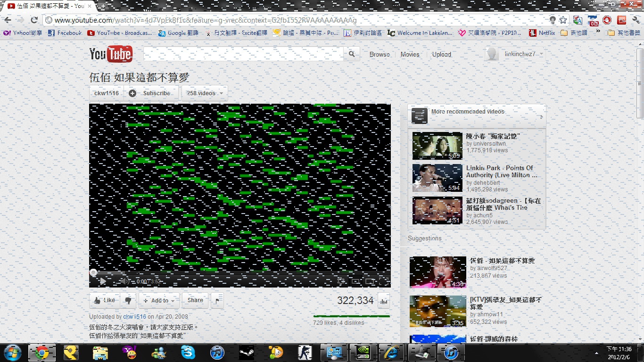Image resolution: width=644 pixels, height=362 pixels.
Task: Click the video progress bar scrubber handle
Action: tap(93, 272)
